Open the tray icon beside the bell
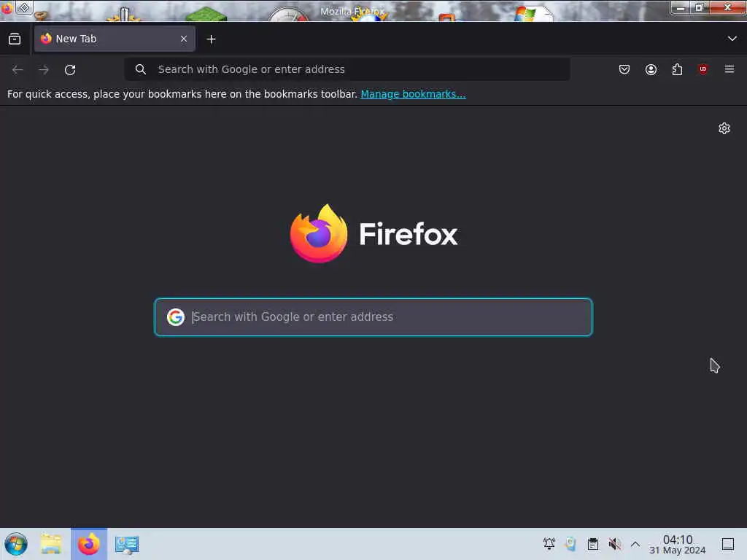Viewport: 747px width, 560px height. [x=570, y=544]
